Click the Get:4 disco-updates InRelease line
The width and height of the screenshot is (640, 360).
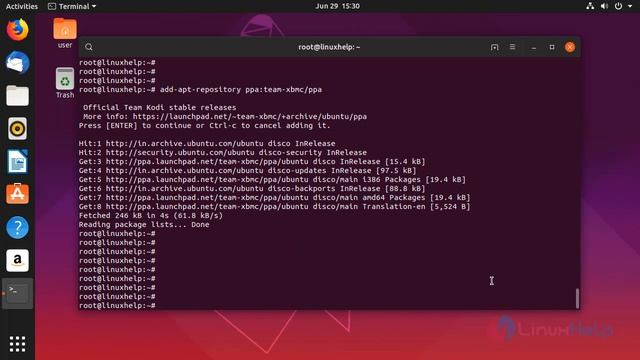point(247,171)
